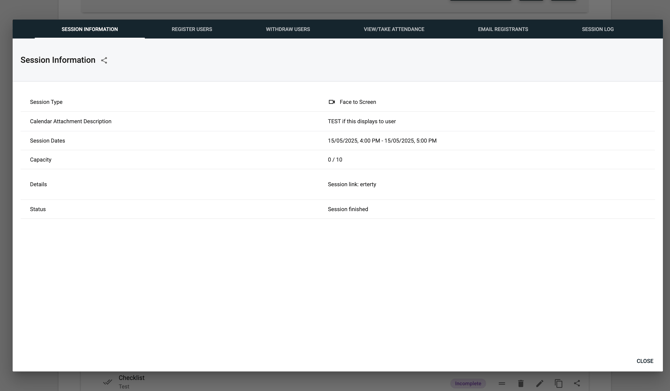Click the 'Details' label
Image resolution: width=670 pixels, height=391 pixels.
point(38,185)
